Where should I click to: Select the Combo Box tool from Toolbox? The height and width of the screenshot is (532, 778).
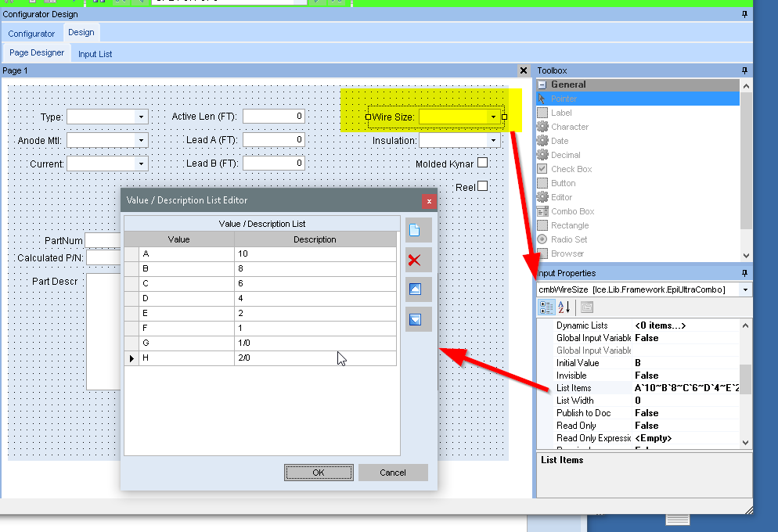click(571, 210)
